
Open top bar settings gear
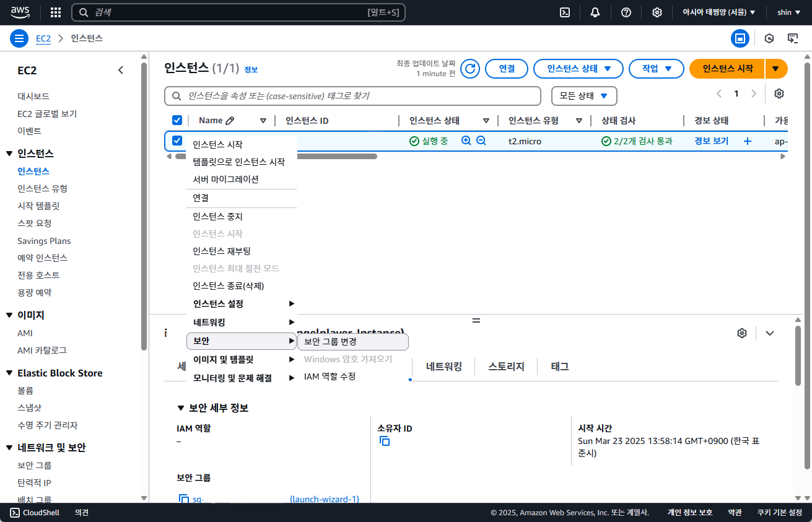(x=657, y=12)
